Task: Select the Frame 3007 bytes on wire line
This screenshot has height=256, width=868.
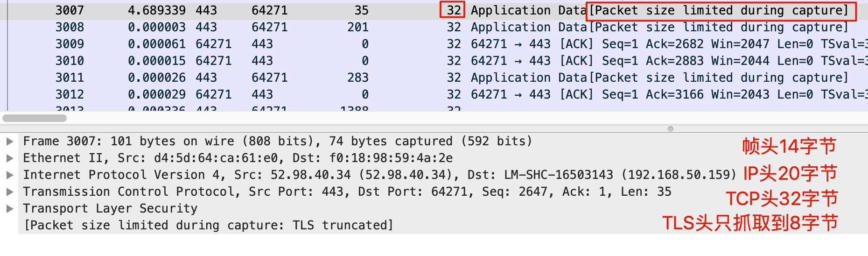Action: point(277,142)
